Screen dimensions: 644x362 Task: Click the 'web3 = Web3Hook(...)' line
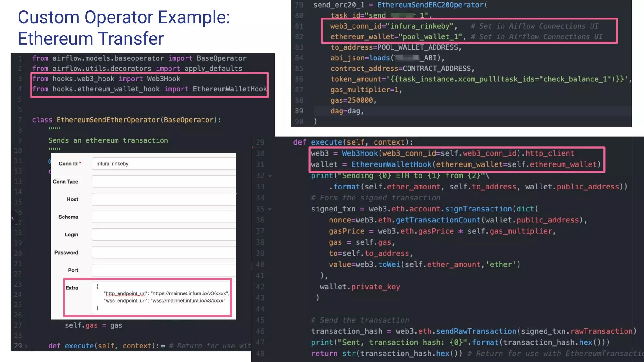click(x=443, y=153)
